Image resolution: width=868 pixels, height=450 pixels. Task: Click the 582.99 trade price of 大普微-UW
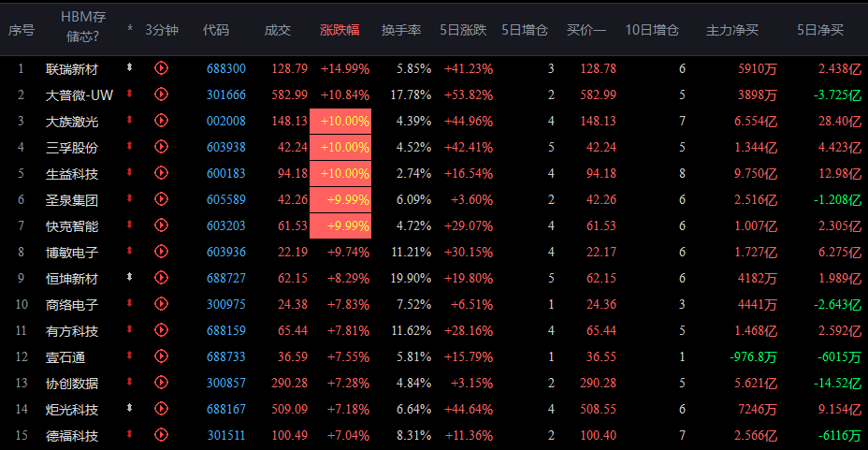(290, 94)
